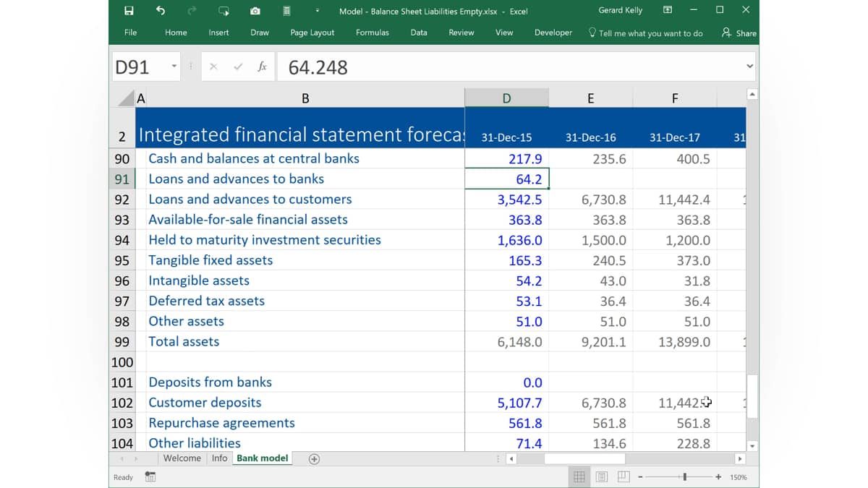Open the Name Box dropdown arrow

pyautogui.click(x=174, y=67)
